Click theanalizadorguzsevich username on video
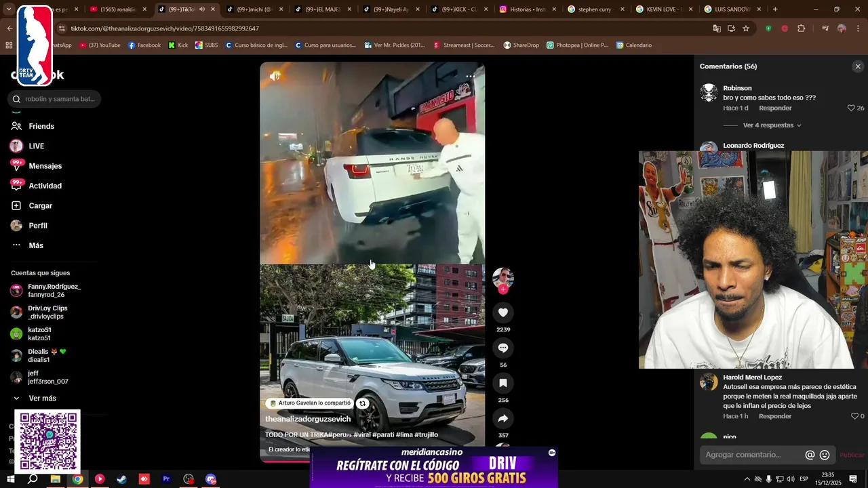 tap(308, 419)
